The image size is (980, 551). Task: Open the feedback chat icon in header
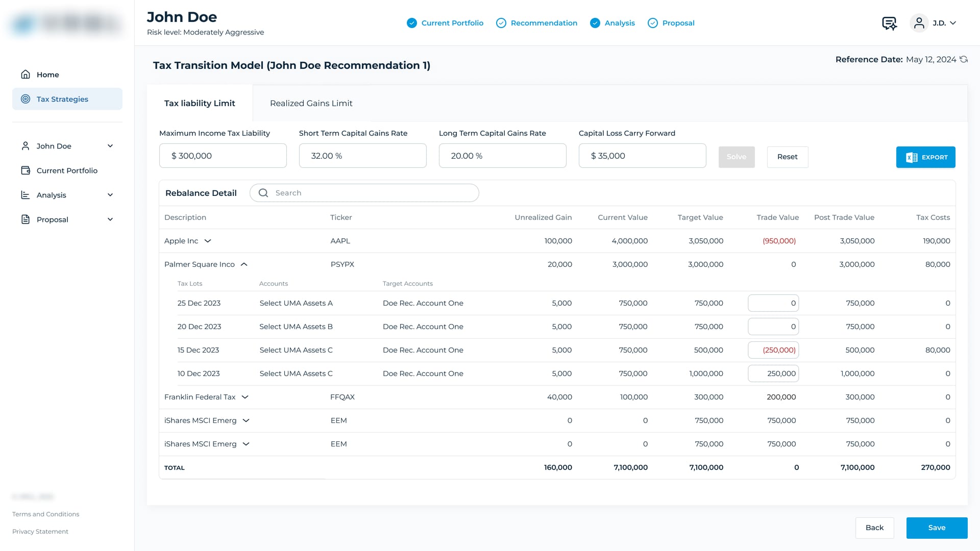click(x=890, y=23)
